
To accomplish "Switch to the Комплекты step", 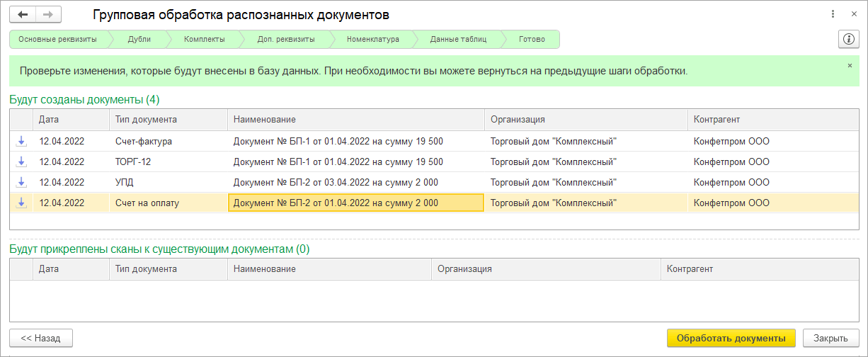I will coord(204,40).
